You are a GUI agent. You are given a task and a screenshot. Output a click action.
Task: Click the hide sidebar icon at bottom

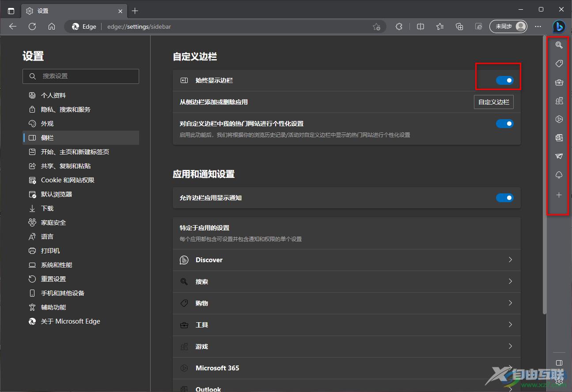coord(559,363)
